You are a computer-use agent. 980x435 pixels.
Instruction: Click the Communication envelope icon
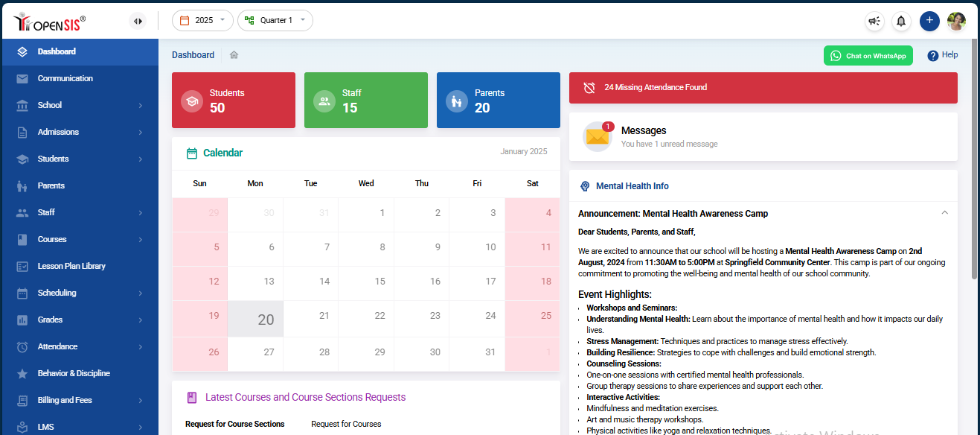22,78
